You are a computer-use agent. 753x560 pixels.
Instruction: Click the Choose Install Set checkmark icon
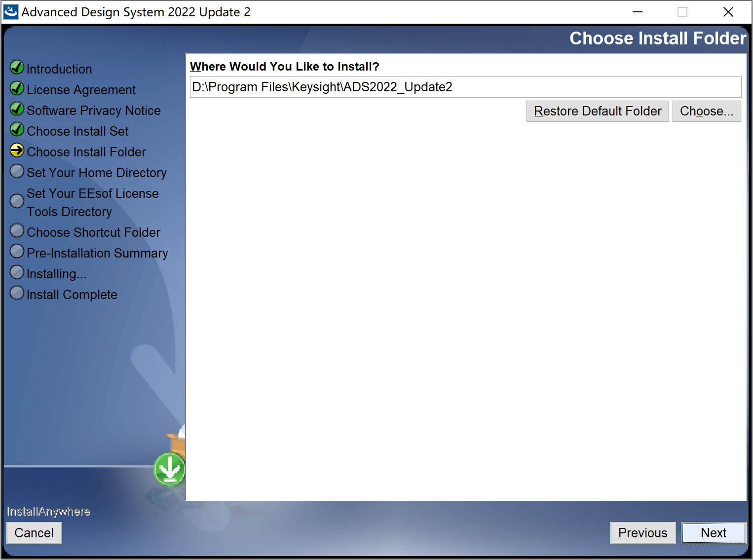17,129
